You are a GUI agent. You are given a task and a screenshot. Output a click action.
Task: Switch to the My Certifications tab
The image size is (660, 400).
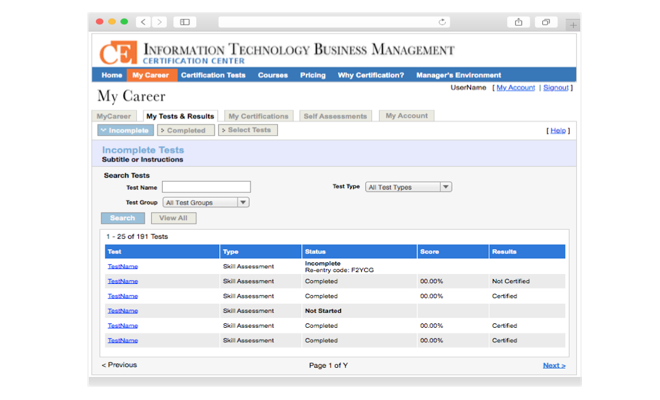(258, 116)
